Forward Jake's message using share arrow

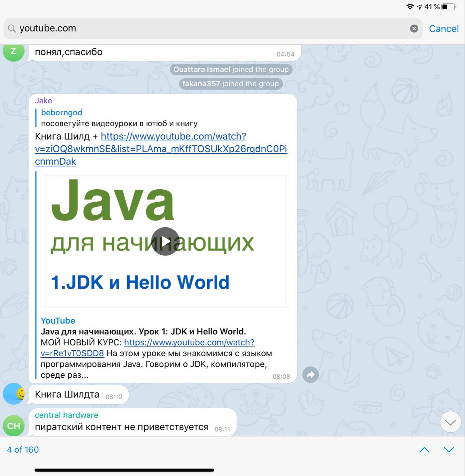point(311,374)
